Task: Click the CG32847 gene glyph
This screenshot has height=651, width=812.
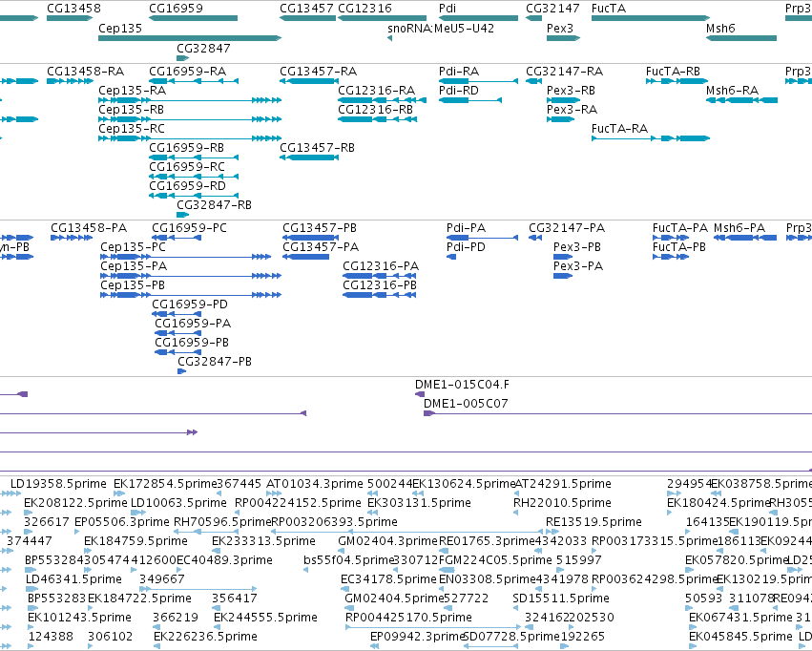Action: click(x=183, y=58)
